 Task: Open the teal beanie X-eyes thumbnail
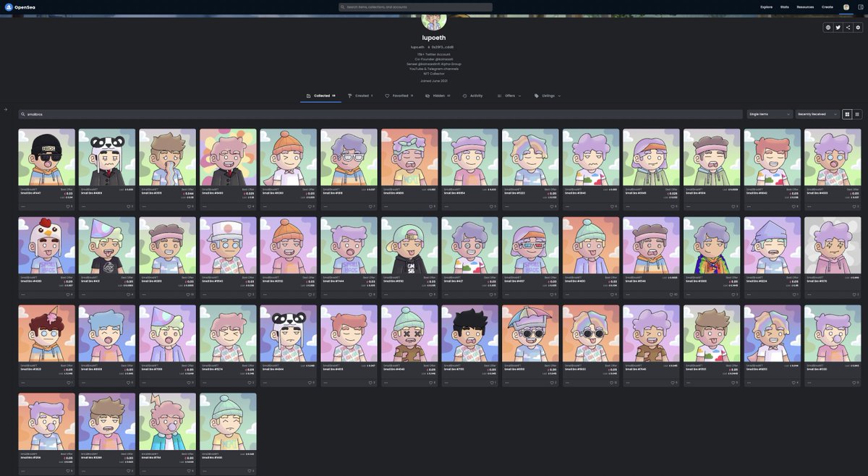point(409,333)
